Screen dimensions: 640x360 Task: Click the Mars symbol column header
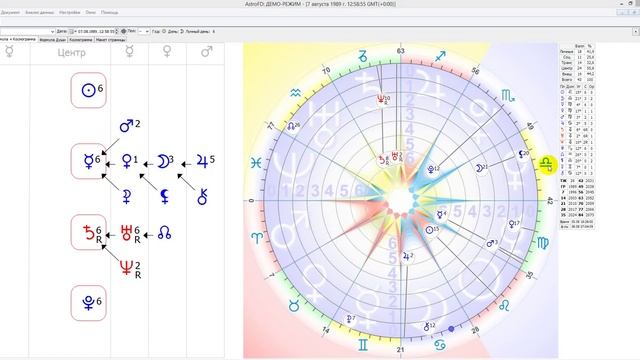pos(207,51)
